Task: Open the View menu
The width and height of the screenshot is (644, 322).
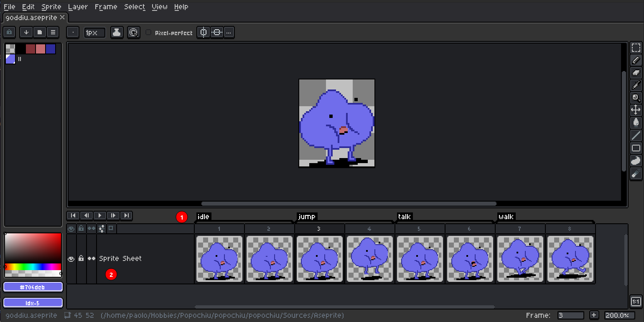Action: (x=160, y=7)
